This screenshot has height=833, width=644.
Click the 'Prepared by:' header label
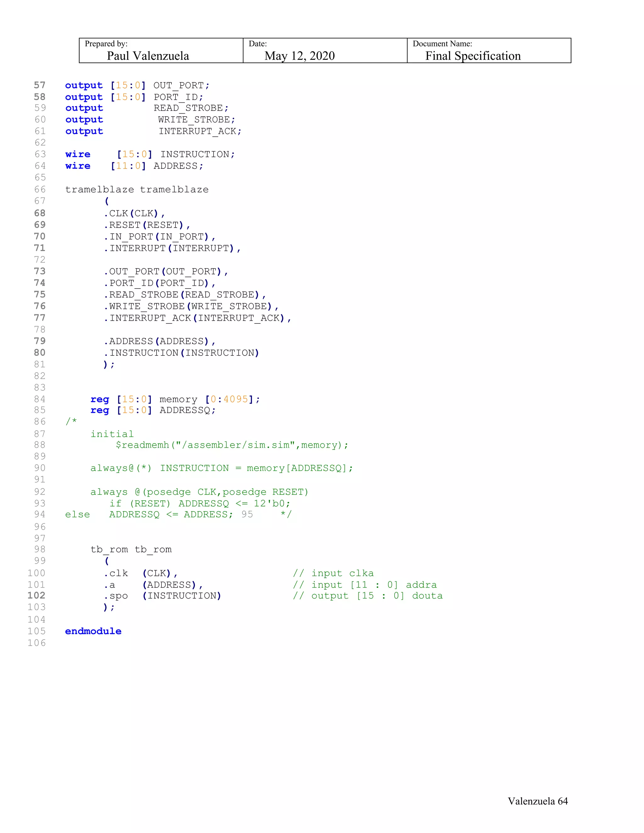pos(106,43)
